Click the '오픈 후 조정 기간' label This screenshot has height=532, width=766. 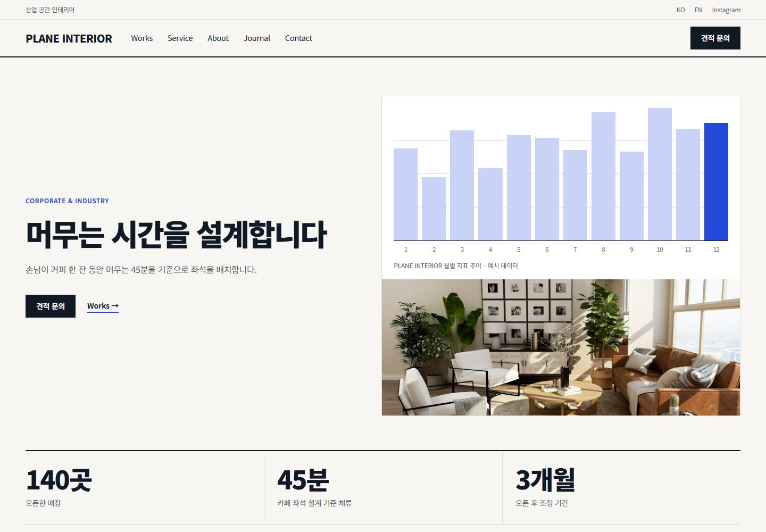point(542,503)
